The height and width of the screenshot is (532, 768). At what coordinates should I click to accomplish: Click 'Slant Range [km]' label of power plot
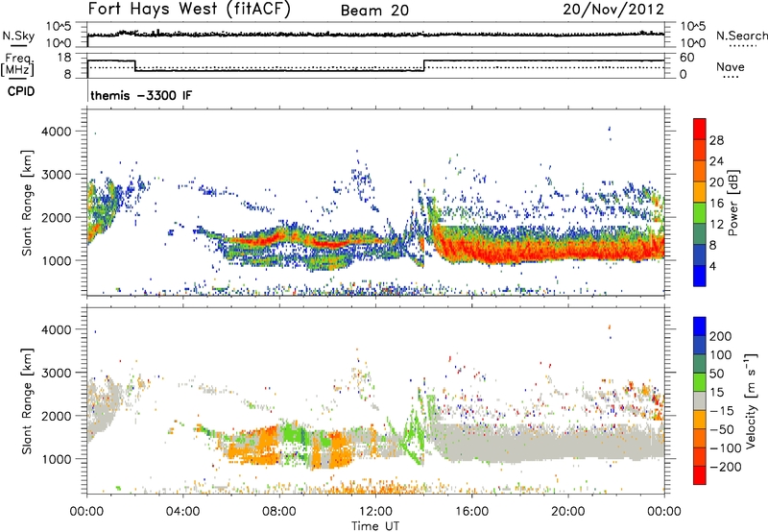click(27, 203)
